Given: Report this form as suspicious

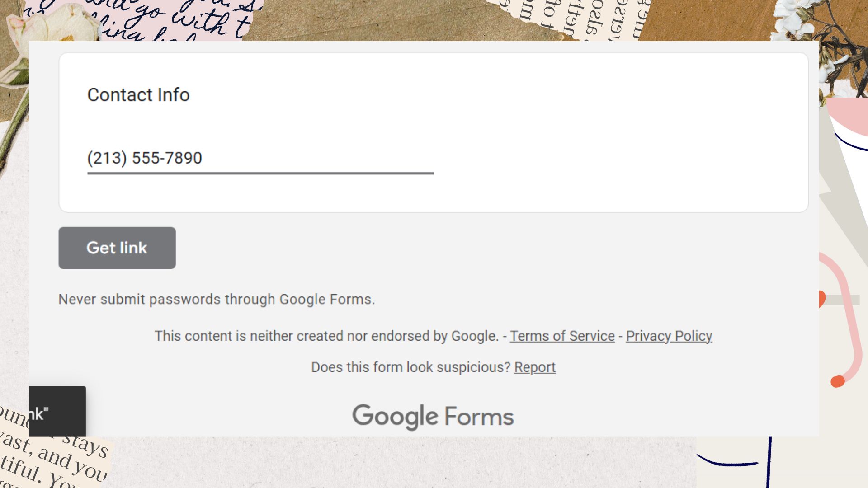Looking at the screenshot, I should [x=535, y=367].
